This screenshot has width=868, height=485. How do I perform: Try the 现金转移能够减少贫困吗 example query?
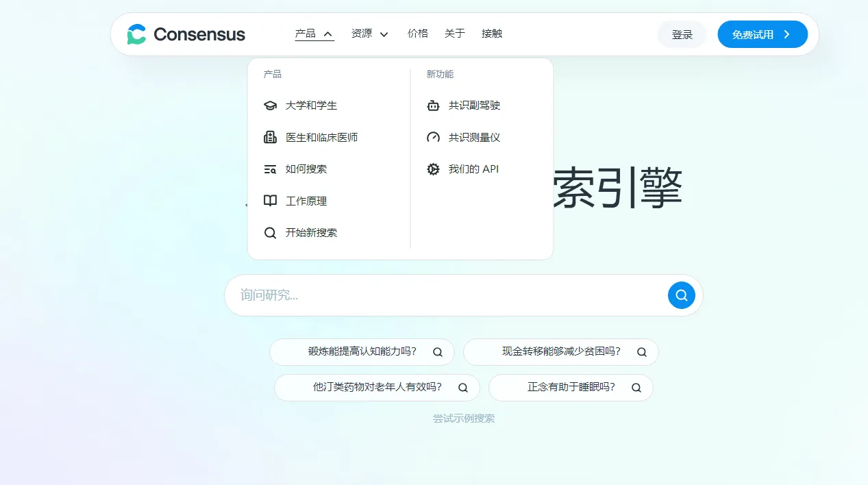(561, 352)
